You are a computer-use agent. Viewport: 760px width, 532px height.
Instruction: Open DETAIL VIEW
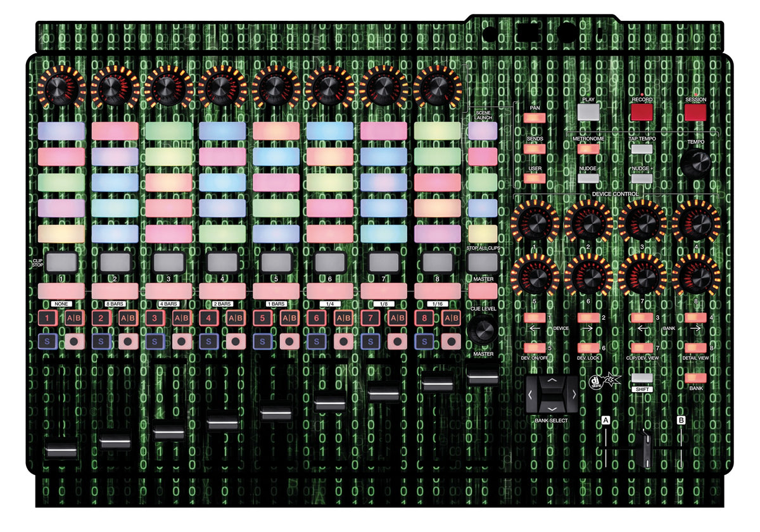pos(695,347)
